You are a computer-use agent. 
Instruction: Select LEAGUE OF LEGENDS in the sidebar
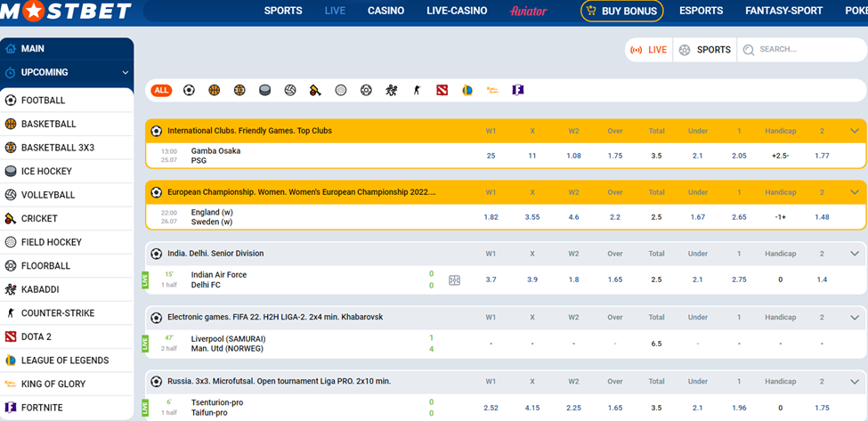click(67, 360)
